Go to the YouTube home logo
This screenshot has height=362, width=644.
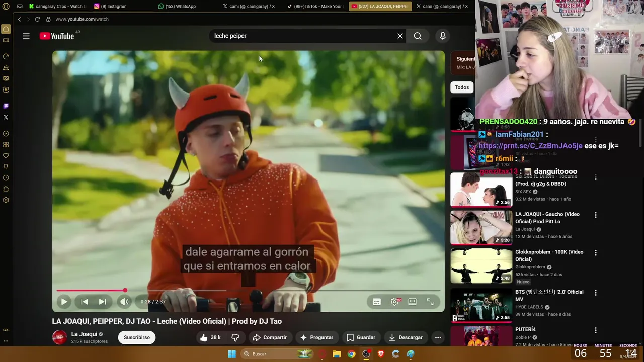point(57,36)
